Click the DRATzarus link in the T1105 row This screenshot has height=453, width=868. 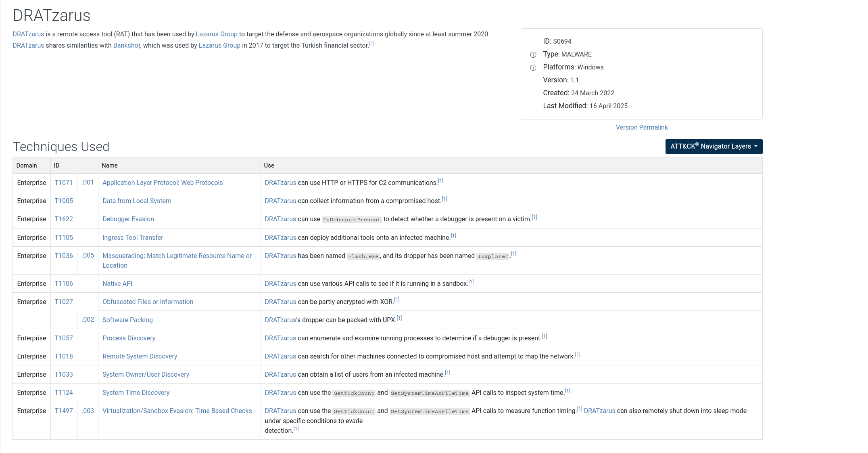tap(280, 237)
